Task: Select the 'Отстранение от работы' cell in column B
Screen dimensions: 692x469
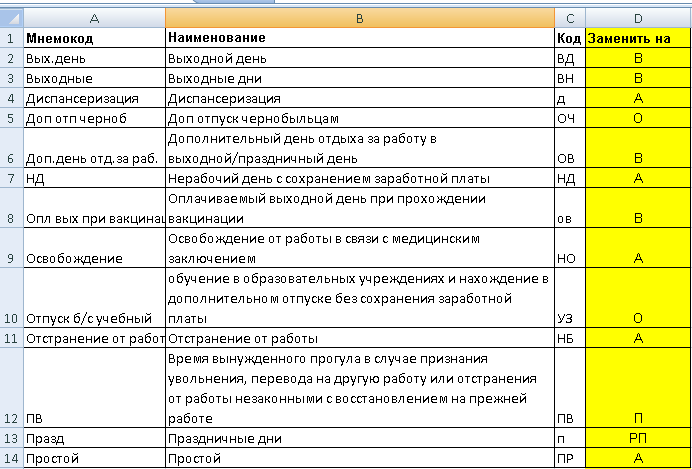Action: (360, 338)
